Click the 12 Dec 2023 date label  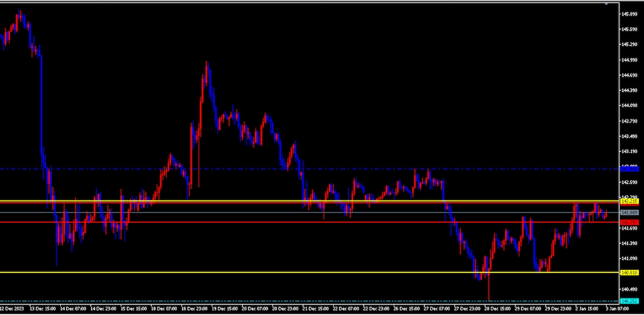tap(12, 308)
